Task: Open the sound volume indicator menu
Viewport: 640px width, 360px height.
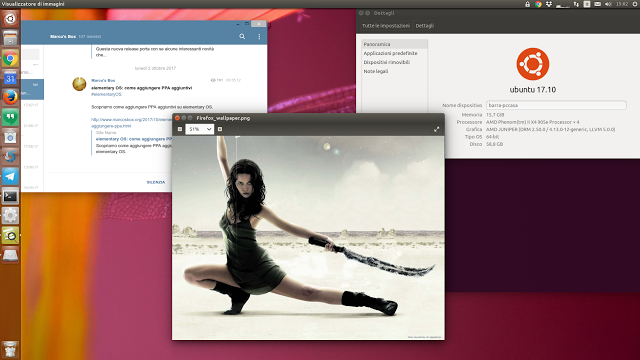Action: [x=608, y=4]
